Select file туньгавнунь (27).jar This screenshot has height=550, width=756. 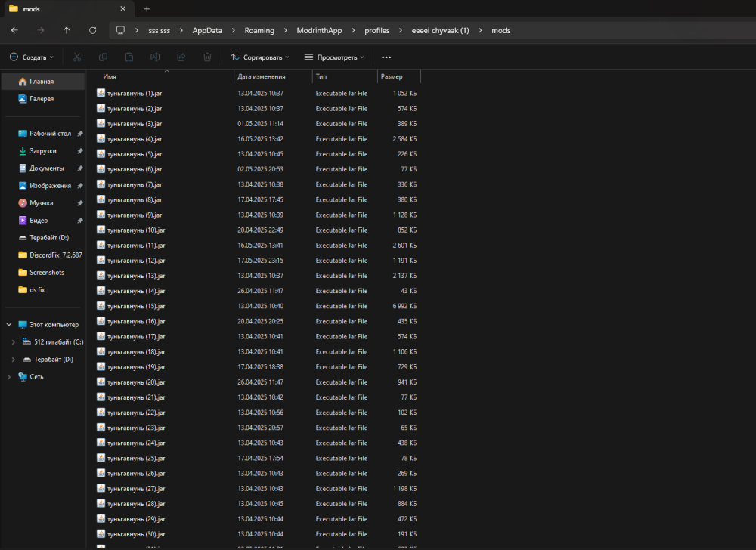136,488
